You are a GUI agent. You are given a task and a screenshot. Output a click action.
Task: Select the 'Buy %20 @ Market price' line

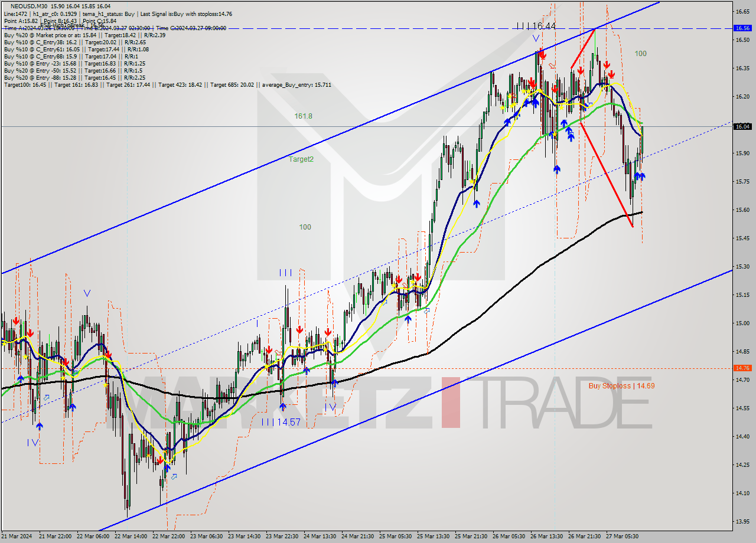pos(84,35)
